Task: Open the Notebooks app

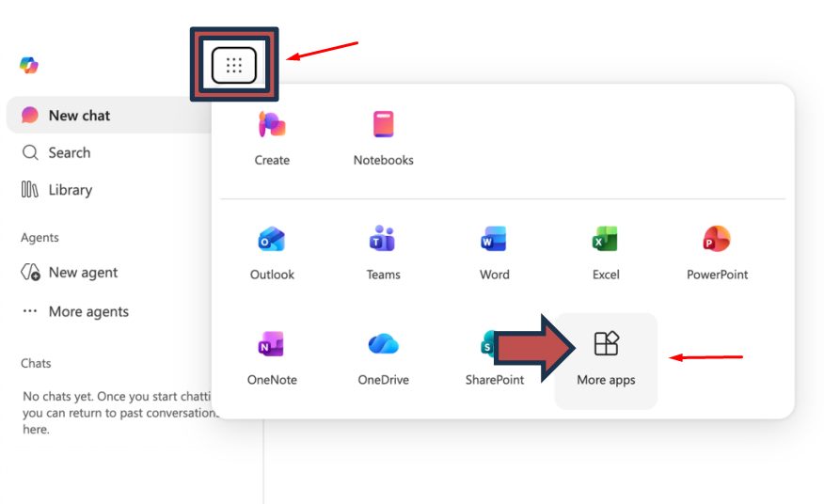Action: [383, 139]
